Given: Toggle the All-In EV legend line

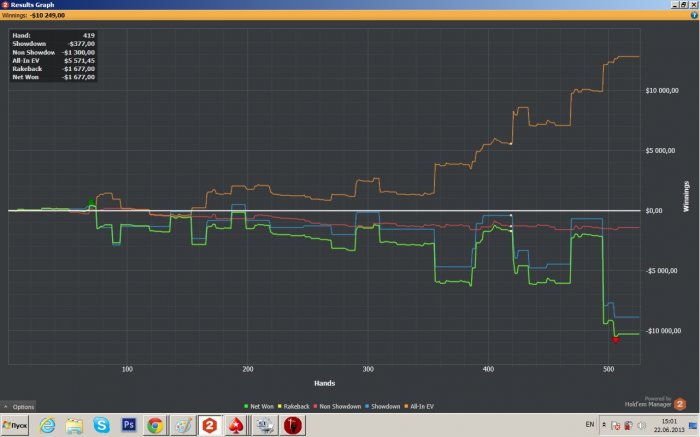Looking at the screenshot, I should click(419, 406).
